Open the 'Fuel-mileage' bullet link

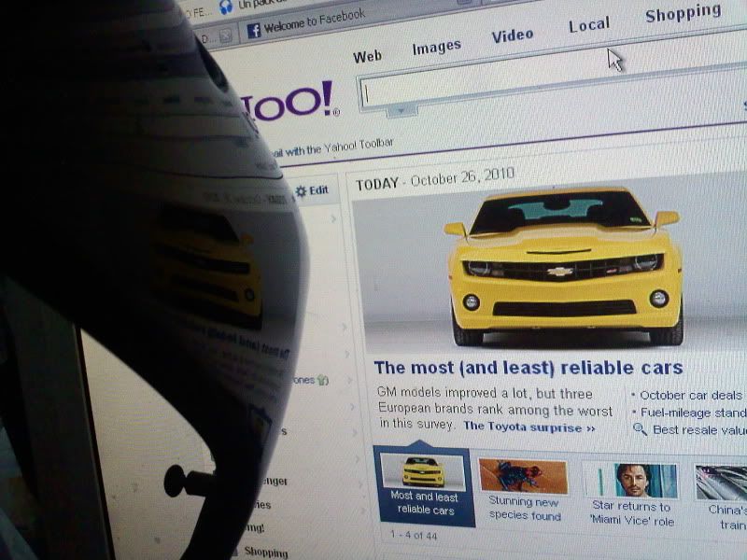coord(693,413)
